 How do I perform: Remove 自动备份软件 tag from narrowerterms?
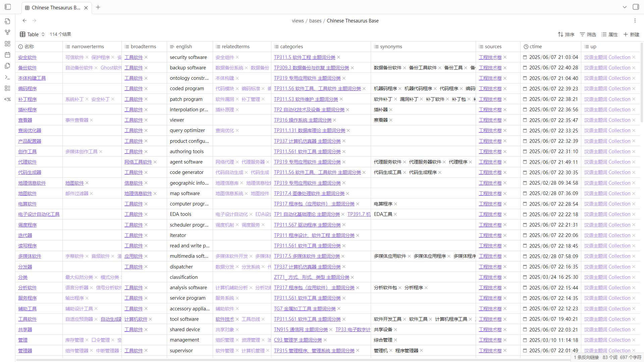click(96, 68)
